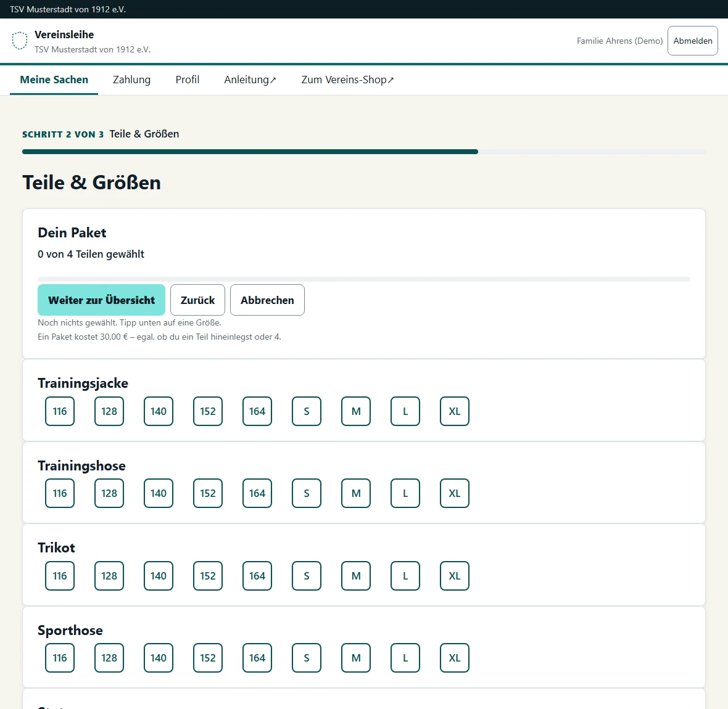The width and height of the screenshot is (728, 709).
Task: Click the 'SCHRITT 2 VON 3' step label
Action: [x=63, y=134]
